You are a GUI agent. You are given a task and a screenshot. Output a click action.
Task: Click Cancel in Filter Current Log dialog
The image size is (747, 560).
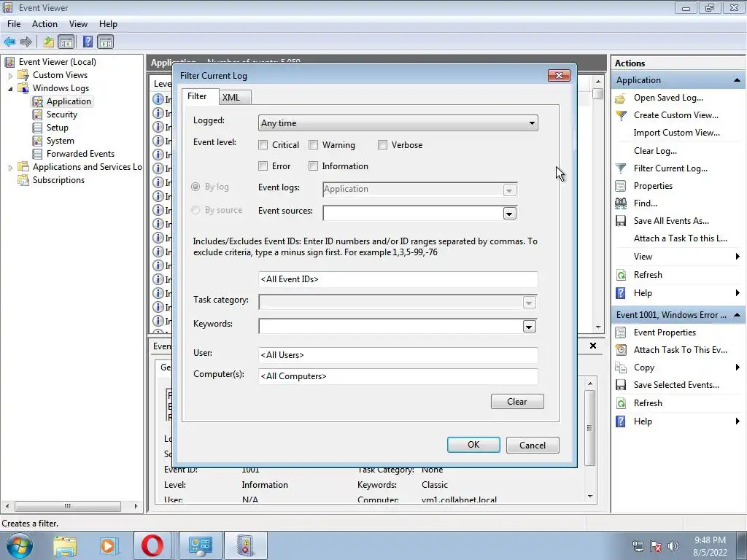tap(532, 445)
